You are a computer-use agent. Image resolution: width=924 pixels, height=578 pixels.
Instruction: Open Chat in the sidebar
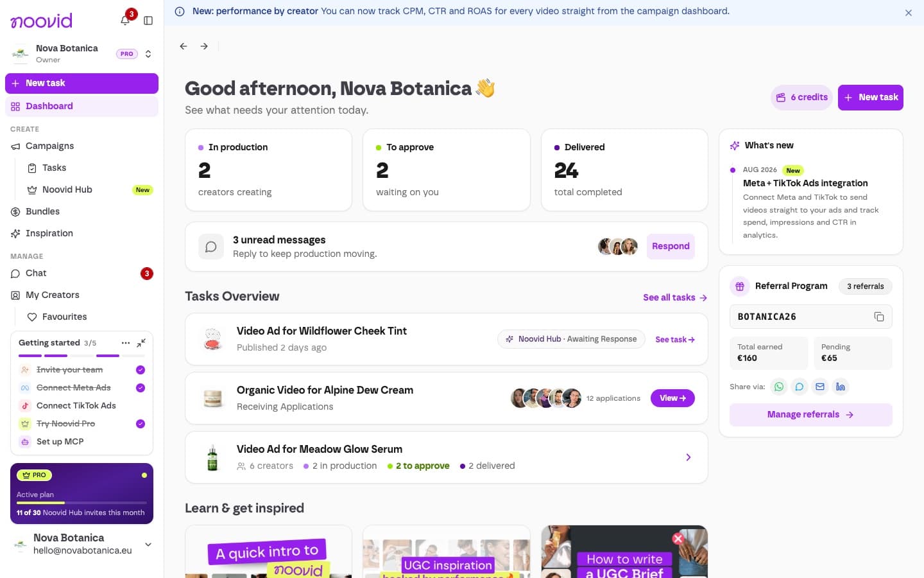[82, 274]
